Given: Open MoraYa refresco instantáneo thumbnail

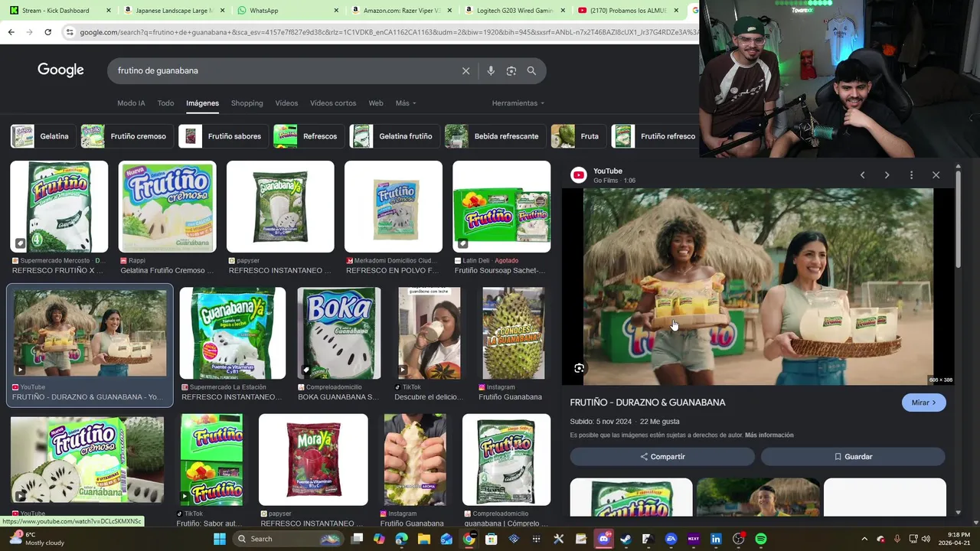Looking at the screenshot, I should [x=313, y=460].
